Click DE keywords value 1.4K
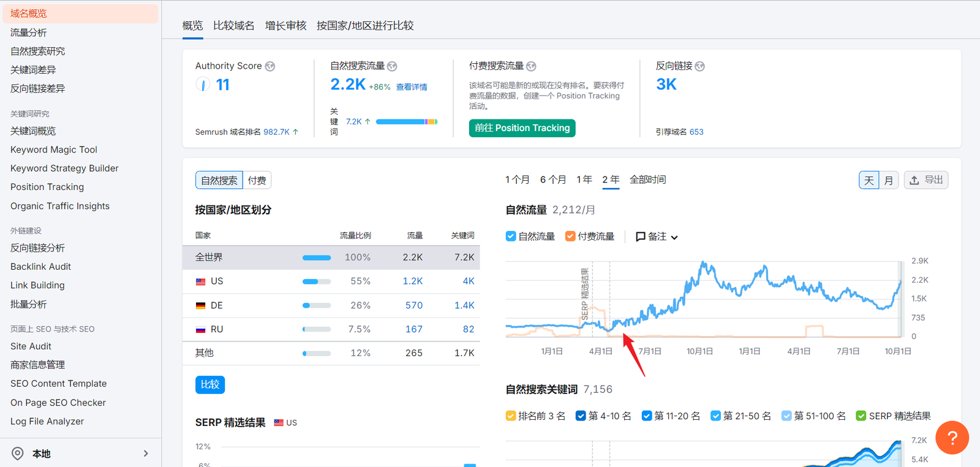 pyautogui.click(x=464, y=305)
